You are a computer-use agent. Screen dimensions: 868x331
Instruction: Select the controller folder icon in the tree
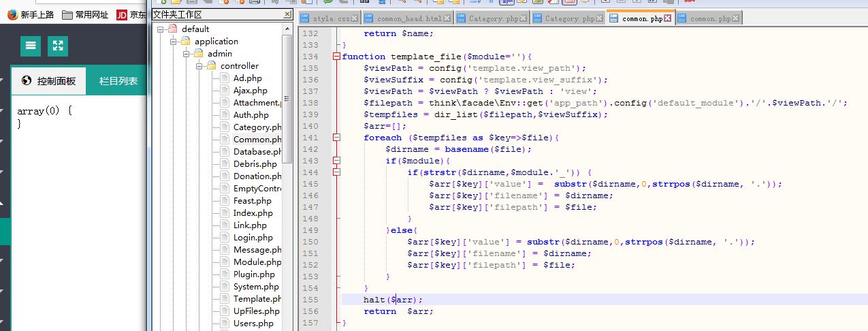click(x=211, y=65)
